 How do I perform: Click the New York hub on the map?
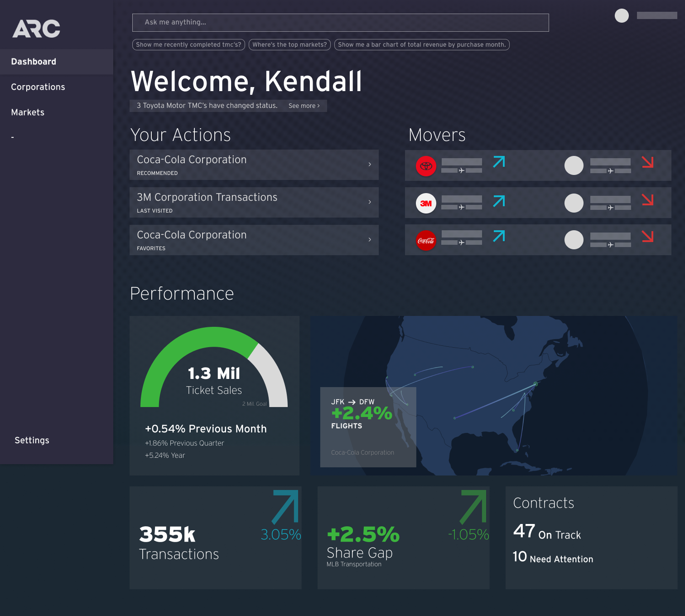pyautogui.click(x=535, y=384)
